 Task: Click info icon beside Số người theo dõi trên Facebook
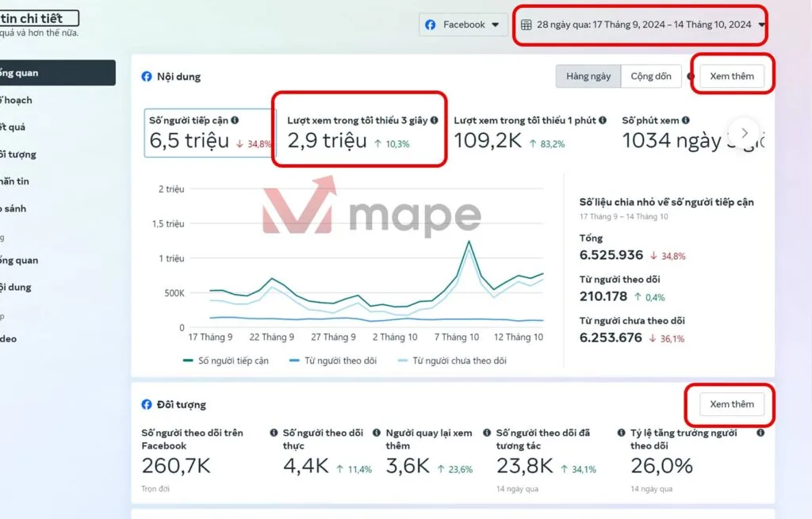[x=274, y=433]
